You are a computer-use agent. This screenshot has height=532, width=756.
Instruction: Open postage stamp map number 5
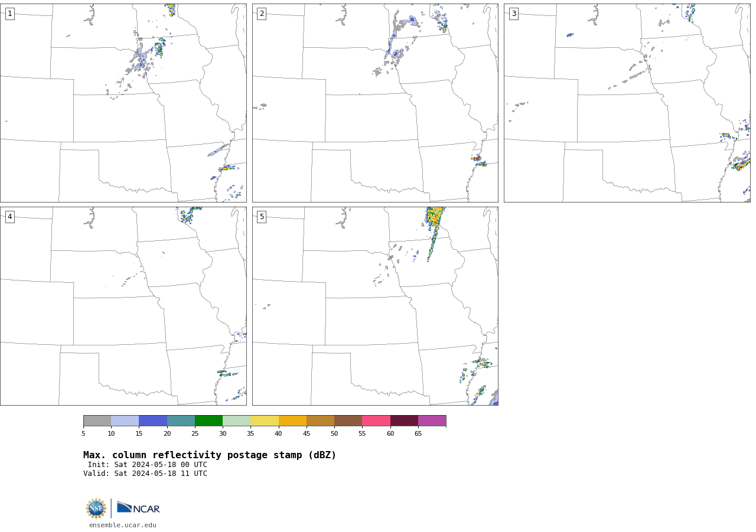click(x=375, y=306)
